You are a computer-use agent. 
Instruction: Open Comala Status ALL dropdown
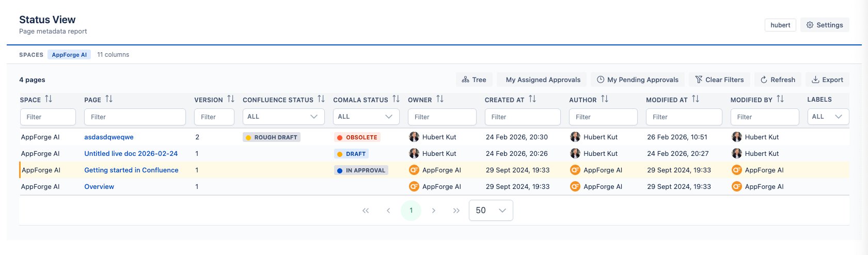pos(366,117)
